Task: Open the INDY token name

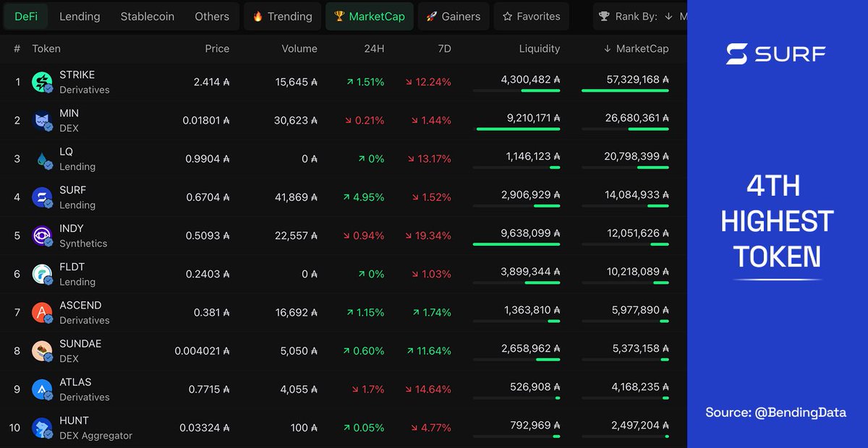Action: [72, 228]
